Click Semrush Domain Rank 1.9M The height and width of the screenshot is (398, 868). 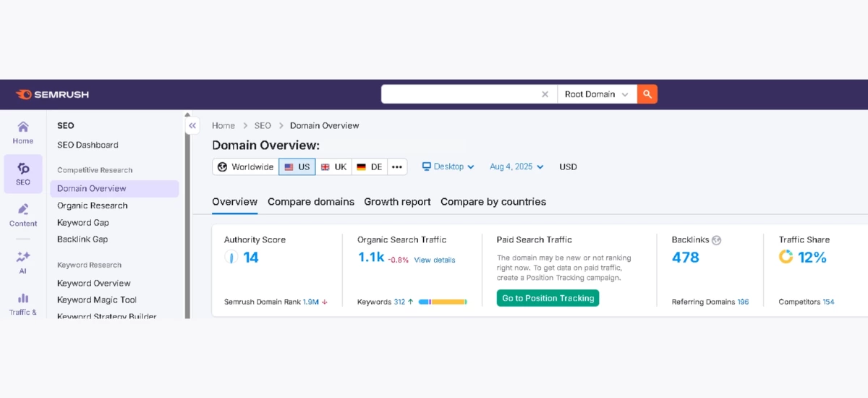311,302
